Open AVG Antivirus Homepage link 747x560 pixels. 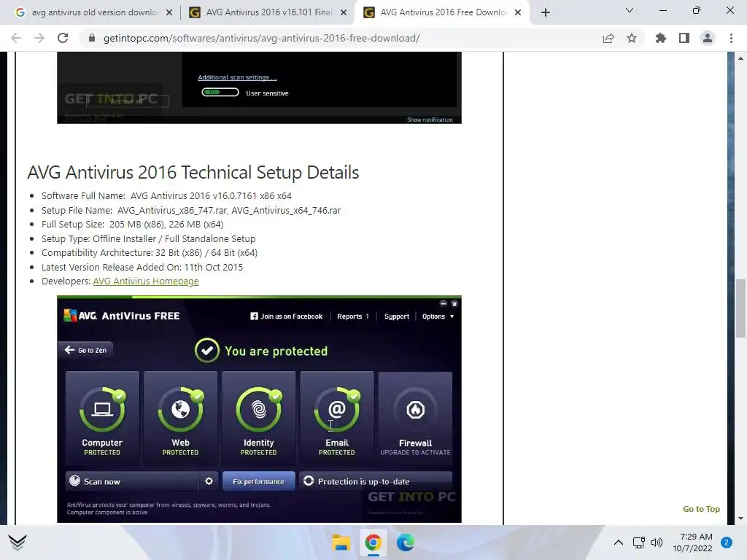(x=146, y=281)
